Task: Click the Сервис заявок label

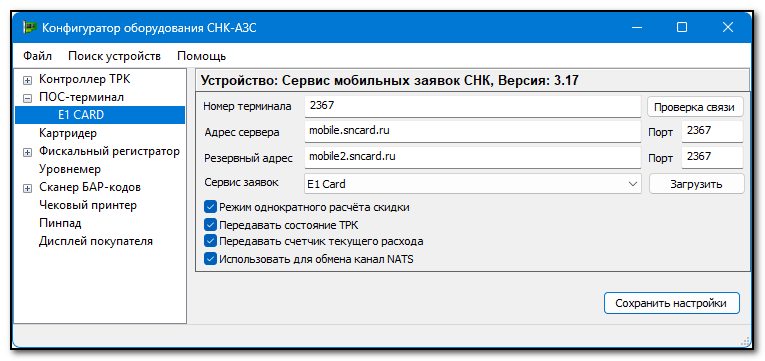Action: click(241, 183)
